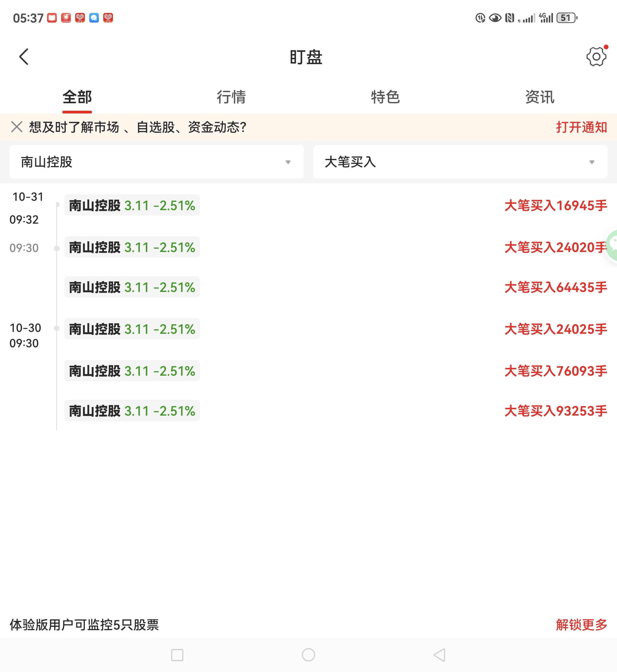The width and height of the screenshot is (617, 672).
Task: Click the 大笔买入 dropdown arrow
Action: coord(592,162)
